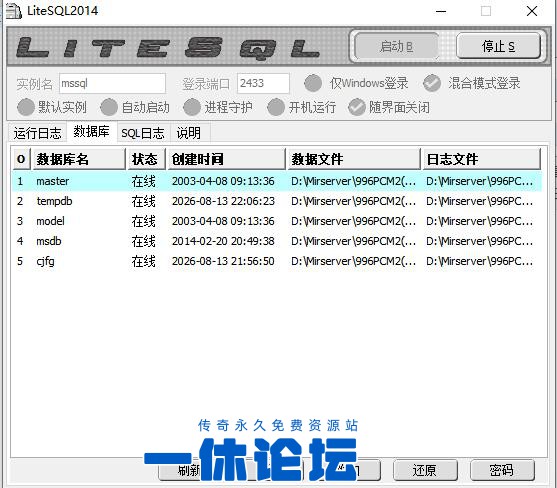This screenshot has width=557, height=488.
Task: Open the 说明 tab
Action: pos(189,133)
